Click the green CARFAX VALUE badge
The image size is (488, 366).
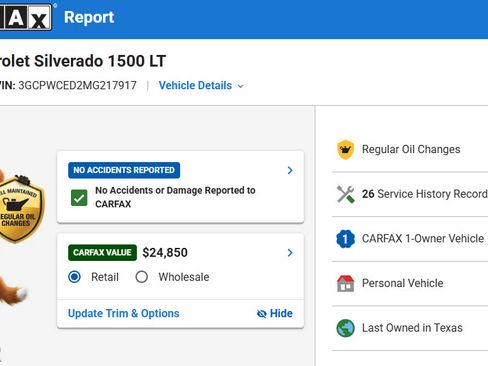[x=102, y=252]
